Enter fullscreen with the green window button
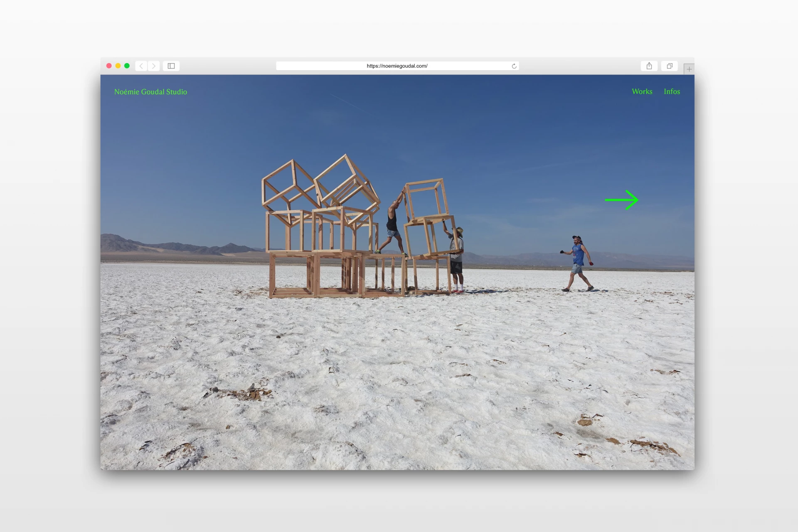Image resolution: width=798 pixels, height=532 pixels. pyautogui.click(x=127, y=66)
